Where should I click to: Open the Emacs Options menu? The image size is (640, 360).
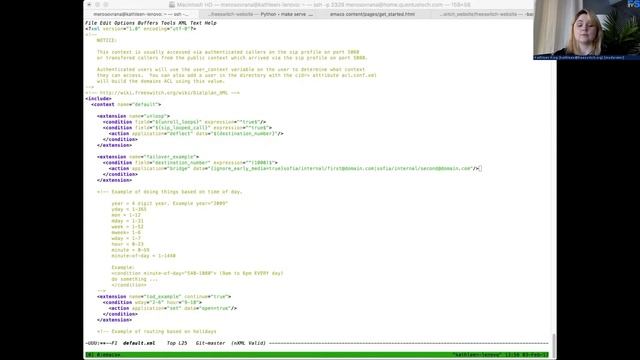[x=124, y=23]
